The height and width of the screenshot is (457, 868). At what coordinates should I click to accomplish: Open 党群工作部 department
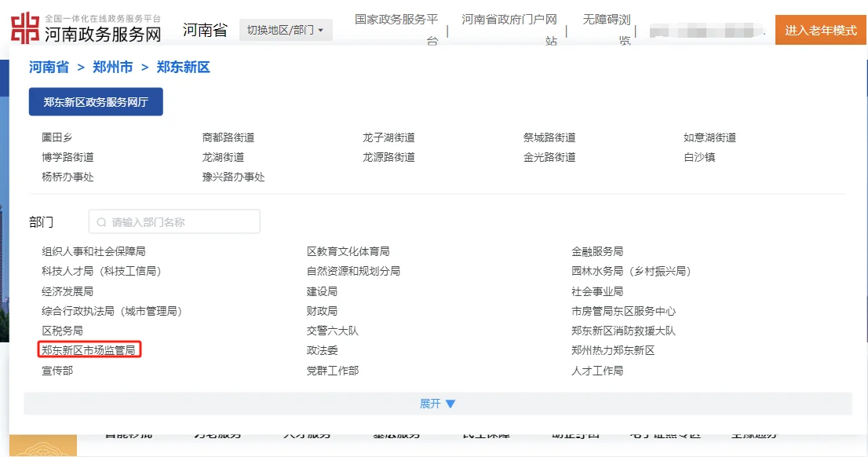[333, 371]
